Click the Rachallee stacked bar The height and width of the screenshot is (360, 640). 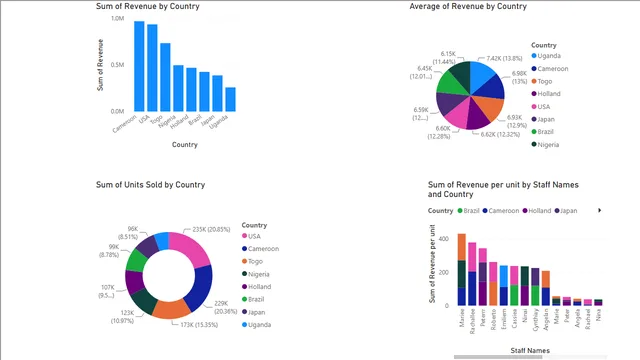coord(472,274)
